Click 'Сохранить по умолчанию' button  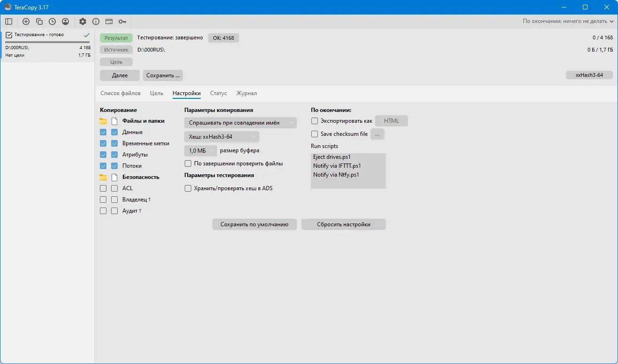(254, 224)
